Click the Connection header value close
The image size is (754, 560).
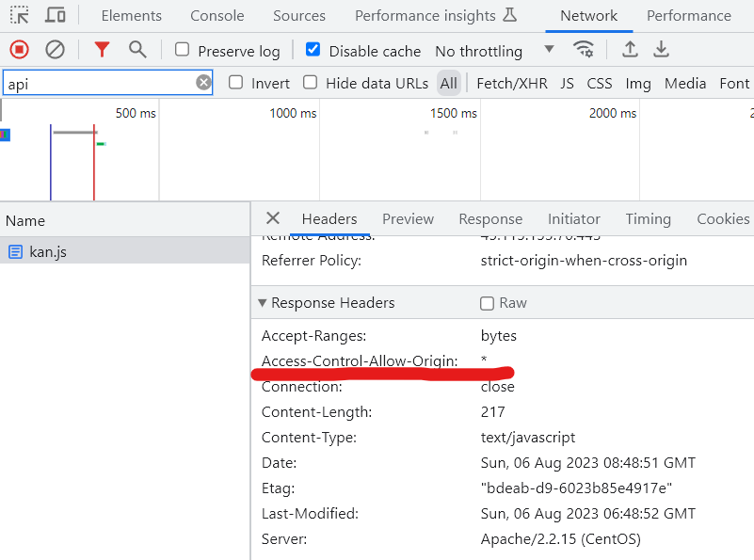[497, 387]
